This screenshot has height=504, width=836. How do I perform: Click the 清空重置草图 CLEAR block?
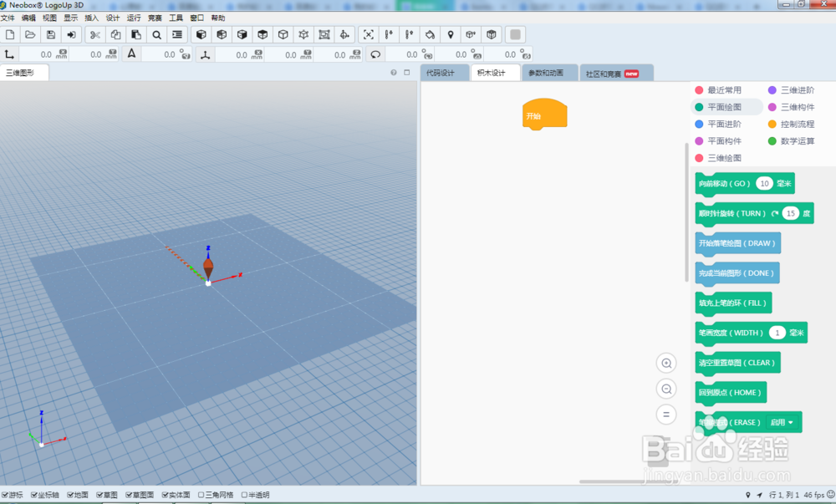pos(737,363)
